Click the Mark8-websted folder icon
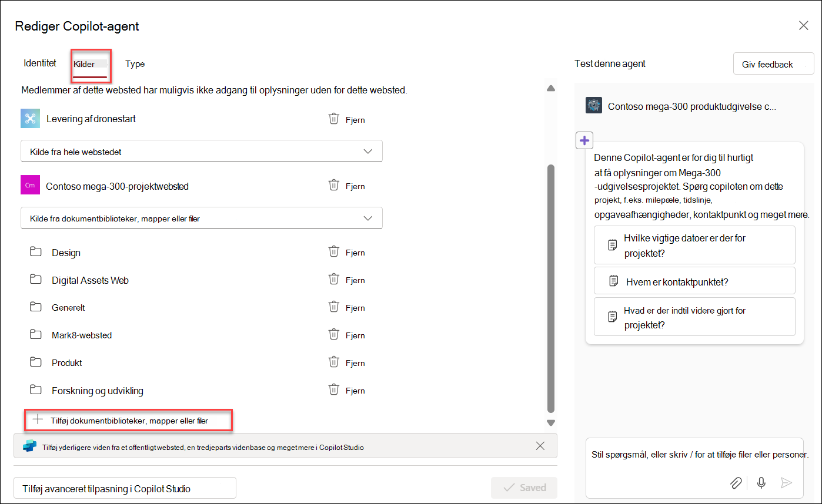 [x=36, y=334]
